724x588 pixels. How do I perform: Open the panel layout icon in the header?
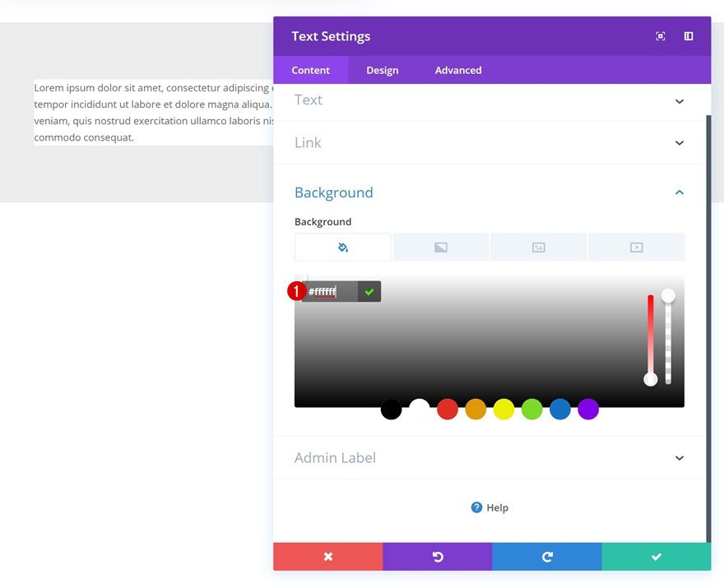click(x=688, y=35)
